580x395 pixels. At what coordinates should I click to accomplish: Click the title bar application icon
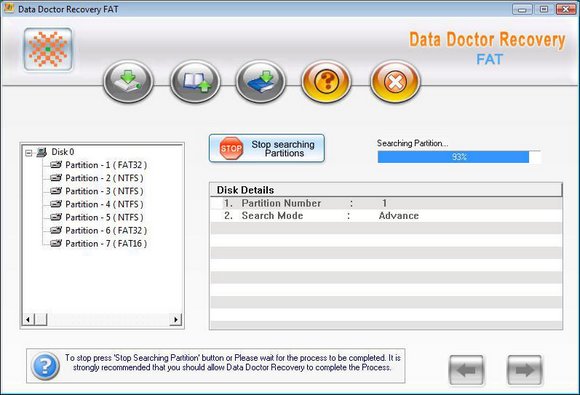pos(9,8)
